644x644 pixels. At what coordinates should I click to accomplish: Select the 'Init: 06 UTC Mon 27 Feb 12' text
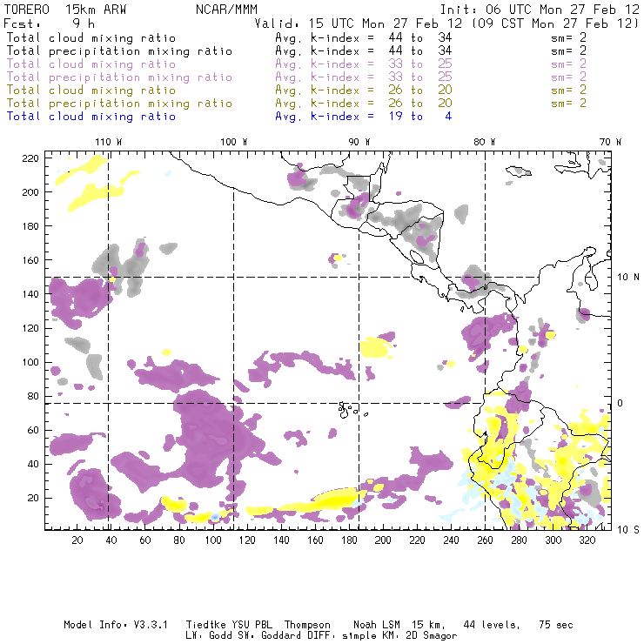pyautogui.click(x=540, y=10)
